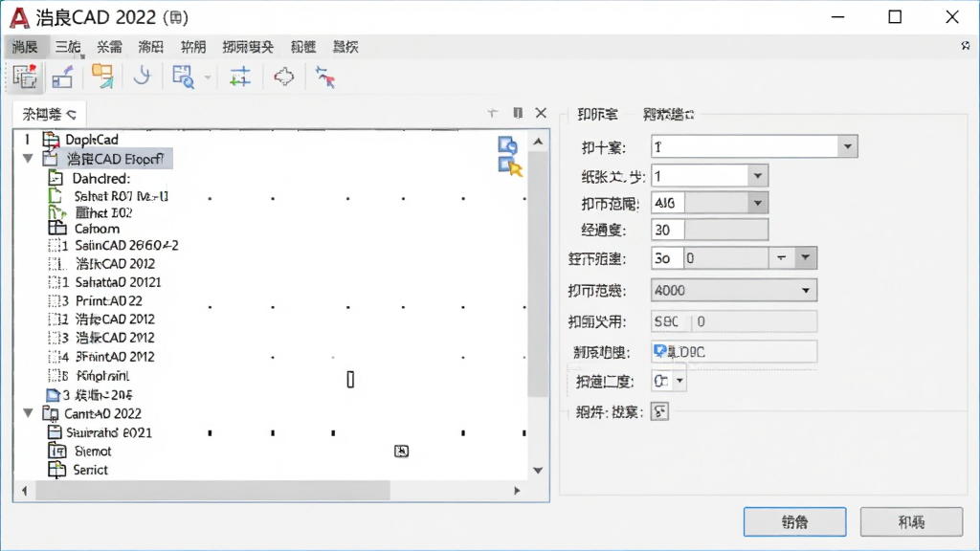This screenshot has width=980, height=551.
Task: Open the menu beginning with 三
Action: coord(68,47)
